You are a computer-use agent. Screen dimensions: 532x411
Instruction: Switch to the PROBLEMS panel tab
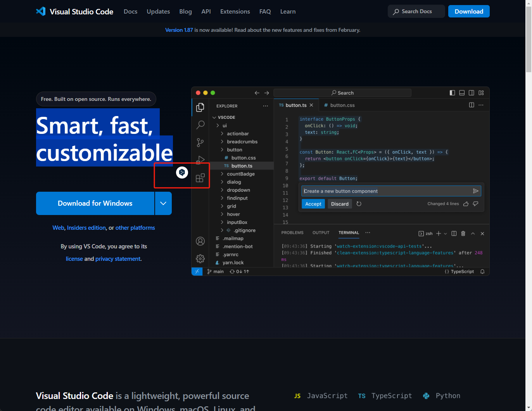pyautogui.click(x=292, y=232)
